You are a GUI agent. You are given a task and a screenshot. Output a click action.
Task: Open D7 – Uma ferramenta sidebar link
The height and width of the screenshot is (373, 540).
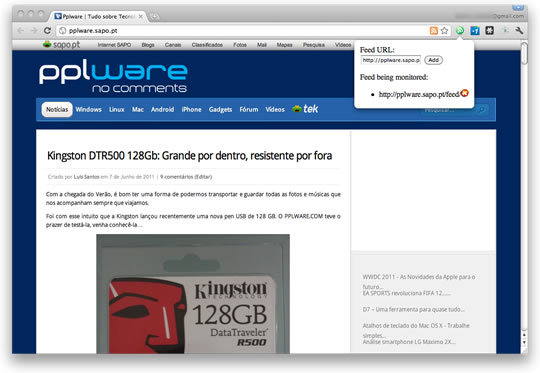point(413,309)
